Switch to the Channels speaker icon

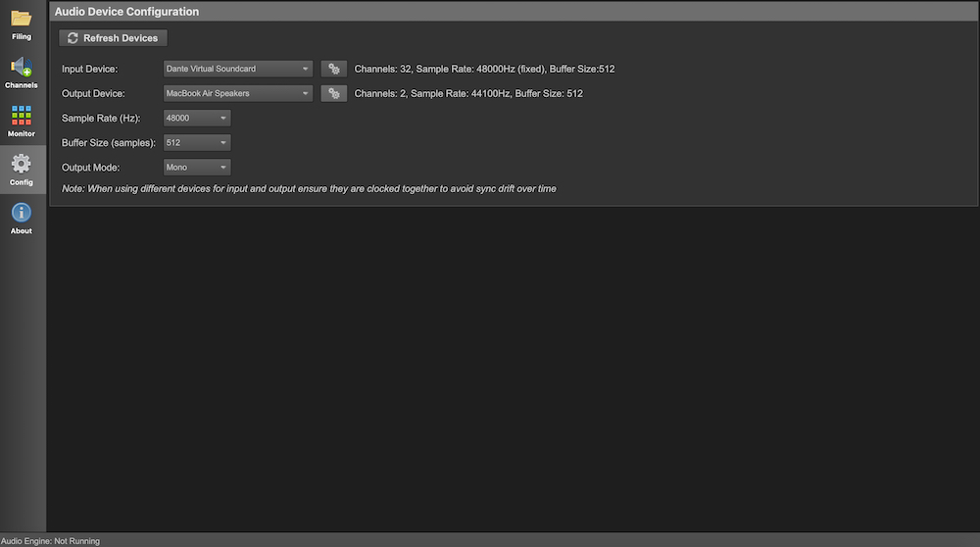(x=22, y=69)
